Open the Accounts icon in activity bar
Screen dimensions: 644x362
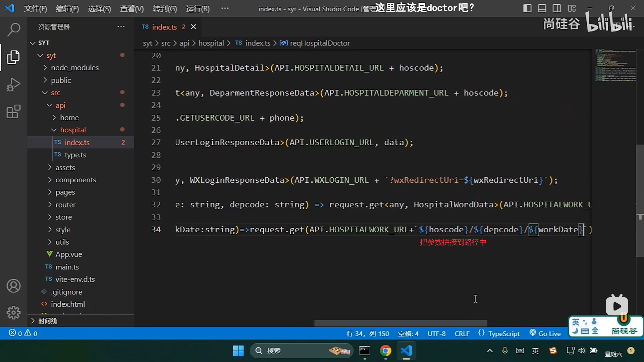(13, 286)
